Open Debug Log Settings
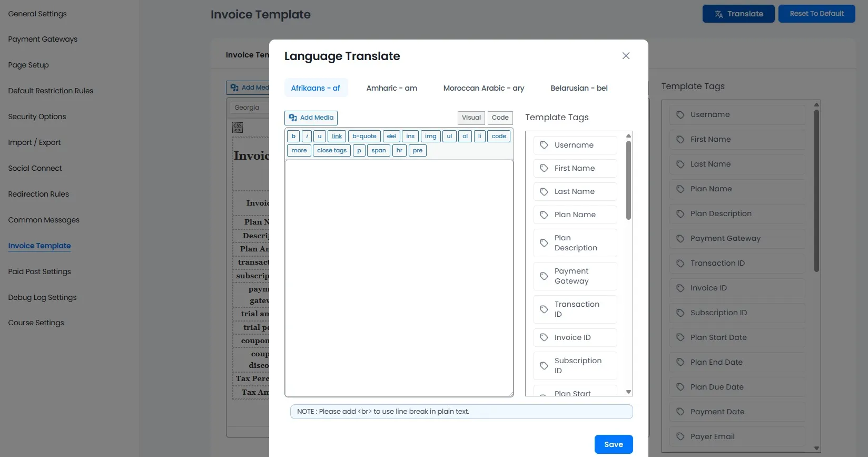This screenshot has width=868, height=457. 42,297
